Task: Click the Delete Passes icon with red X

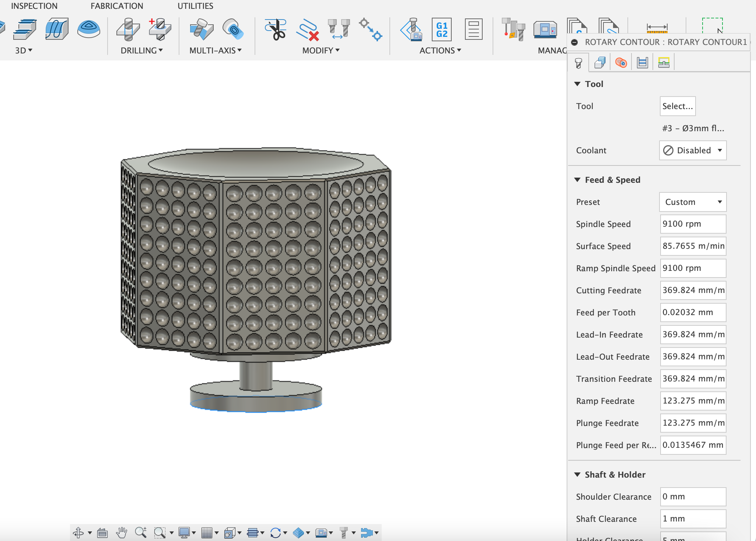Action: [x=307, y=30]
